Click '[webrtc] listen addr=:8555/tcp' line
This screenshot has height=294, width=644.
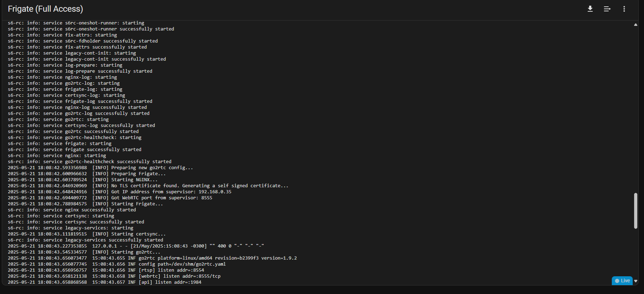114,276
